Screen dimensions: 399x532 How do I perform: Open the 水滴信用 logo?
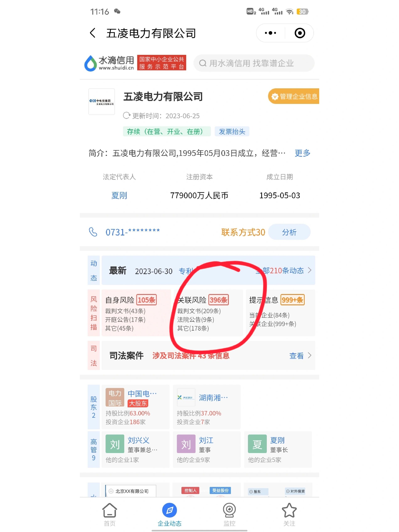[109, 63]
